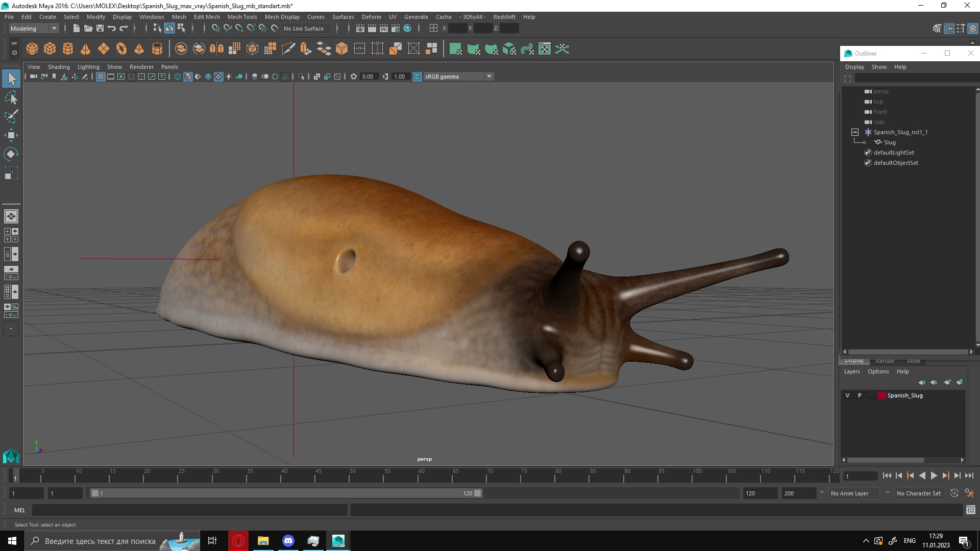Play the animation forwards
980x551 pixels.
pyautogui.click(x=934, y=475)
